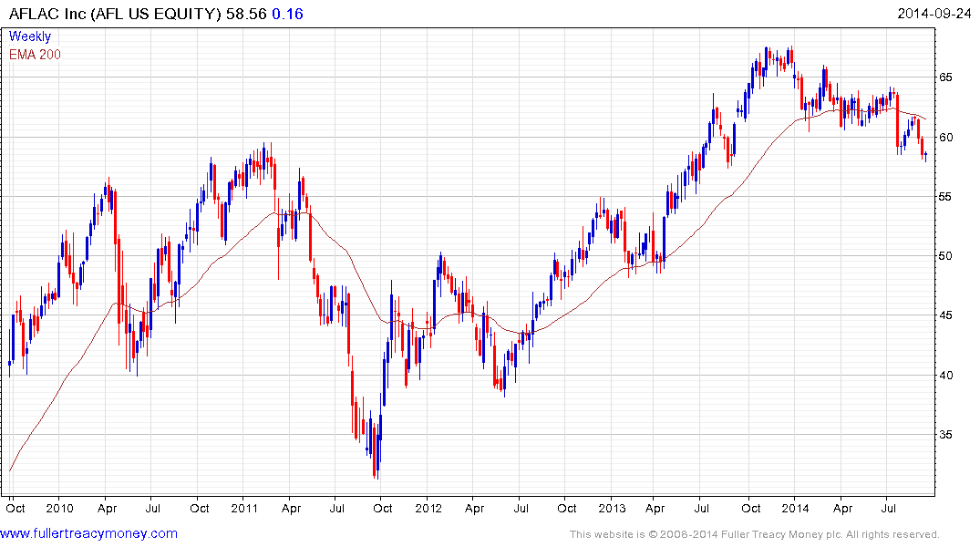Click the 2011 year axis label

point(244,509)
